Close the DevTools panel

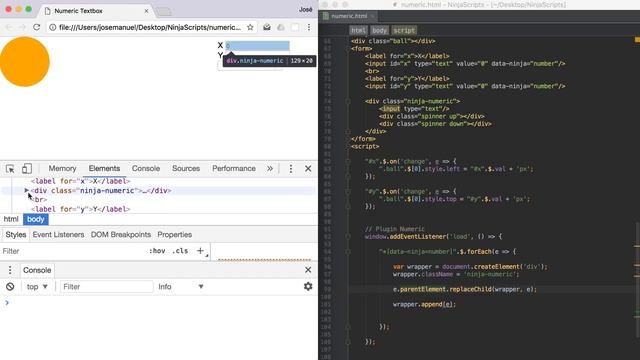pos(308,169)
